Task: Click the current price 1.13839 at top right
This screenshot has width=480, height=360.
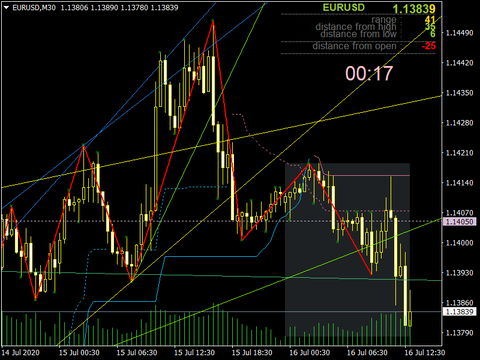Action: tap(414, 9)
